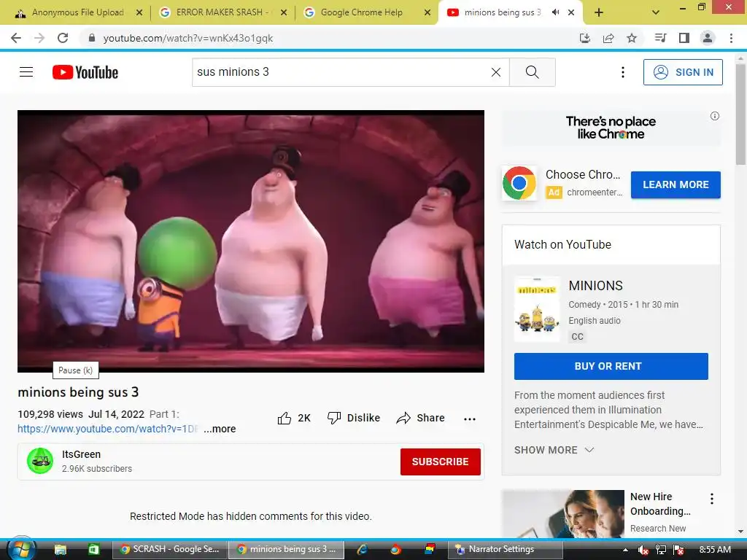Image resolution: width=747 pixels, height=560 pixels.
Task: Go to the YouTube home logo
Action: [85, 72]
